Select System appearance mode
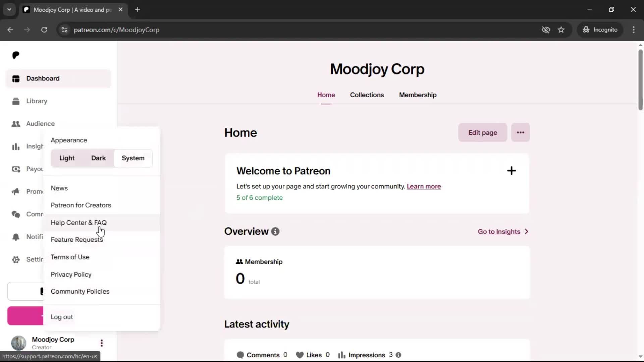 tap(133, 158)
